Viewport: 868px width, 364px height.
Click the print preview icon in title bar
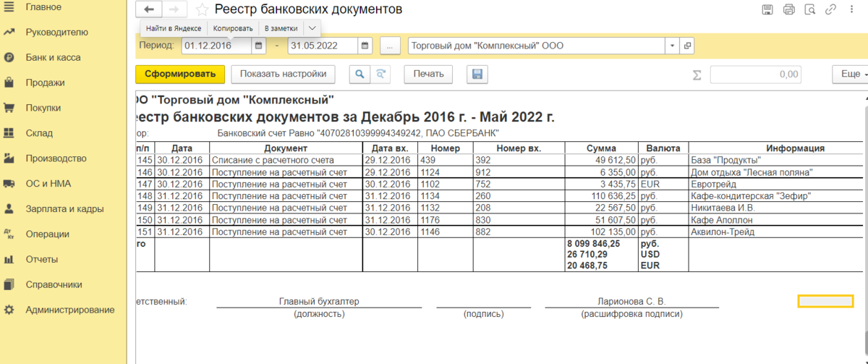click(810, 10)
